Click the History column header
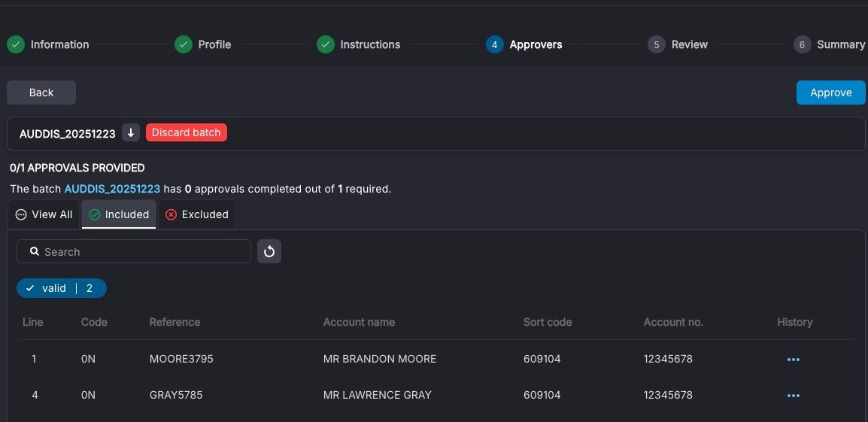The width and height of the screenshot is (868, 422). pos(795,322)
